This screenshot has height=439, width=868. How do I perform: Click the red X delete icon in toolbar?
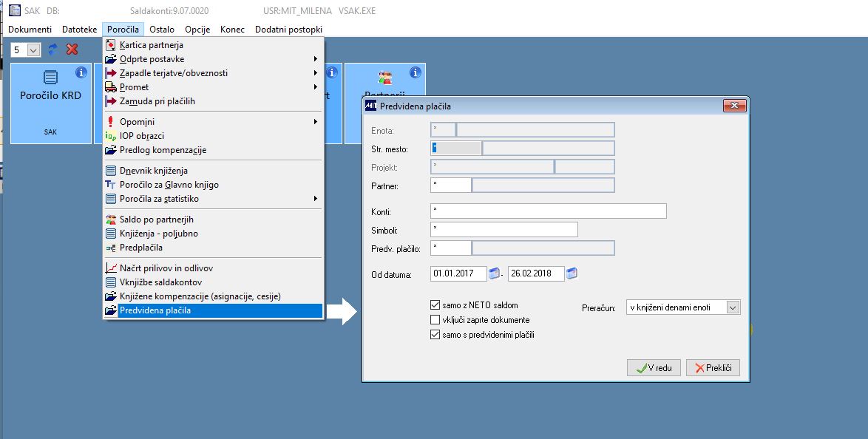coord(72,50)
